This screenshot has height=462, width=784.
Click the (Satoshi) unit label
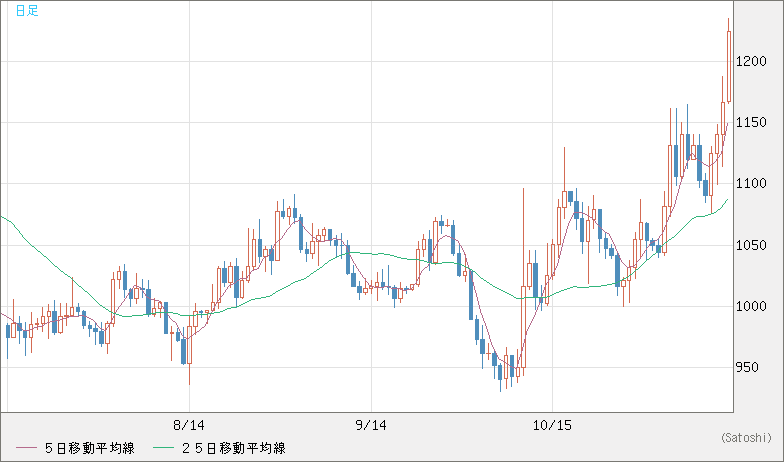(x=746, y=438)
